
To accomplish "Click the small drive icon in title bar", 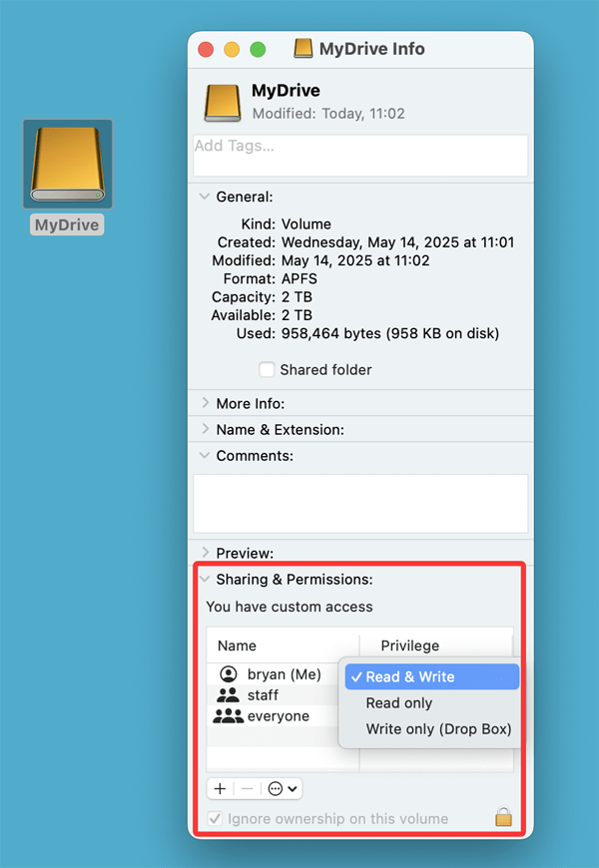I will pyautogui.click(x=303, y=49).
